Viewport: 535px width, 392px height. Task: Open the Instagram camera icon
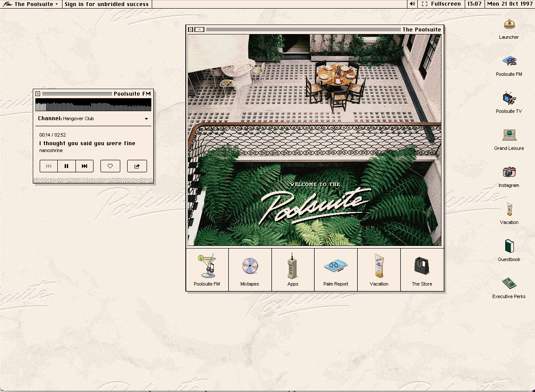pyautogui.click(x=509, y=173)
